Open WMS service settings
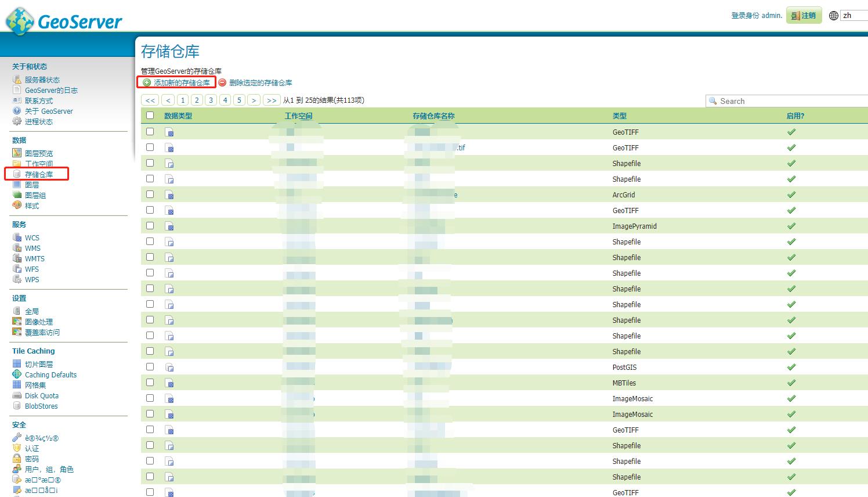Image resolution: width=868 pixels, height=497 pixels. tap(32, 248)
